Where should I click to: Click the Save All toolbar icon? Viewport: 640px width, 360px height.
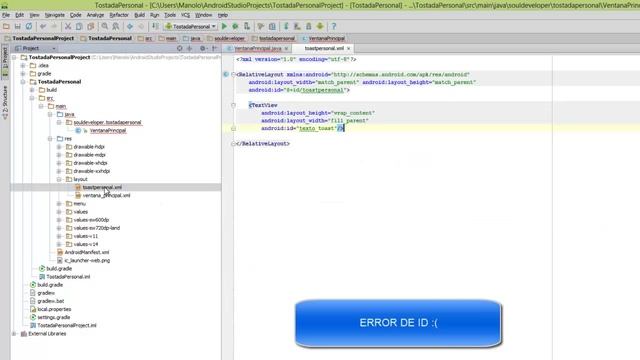[x=18, y=27]
